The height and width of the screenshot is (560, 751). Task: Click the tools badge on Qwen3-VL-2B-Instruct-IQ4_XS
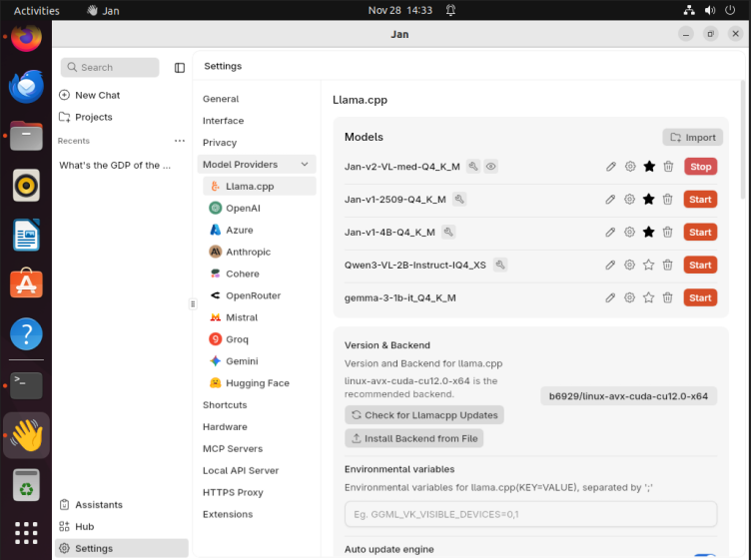click(500, 265)
